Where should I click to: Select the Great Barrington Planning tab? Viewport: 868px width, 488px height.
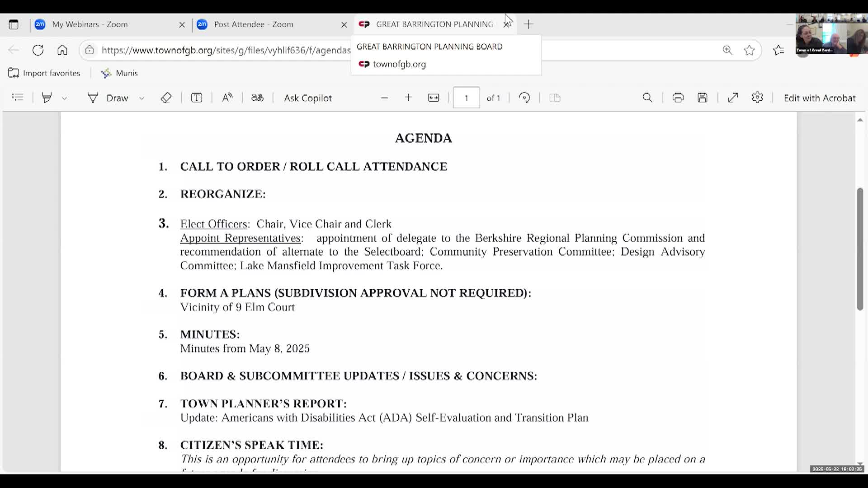[x=434, y=24]
